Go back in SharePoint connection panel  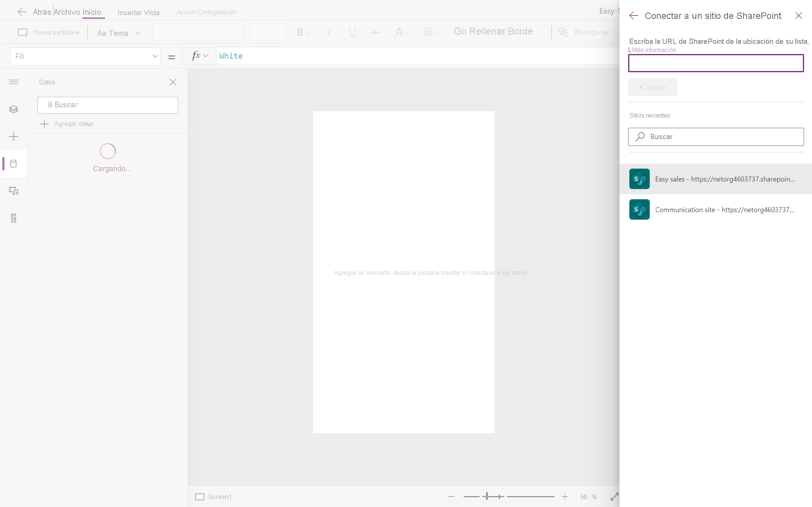click(x=633, y=16)
